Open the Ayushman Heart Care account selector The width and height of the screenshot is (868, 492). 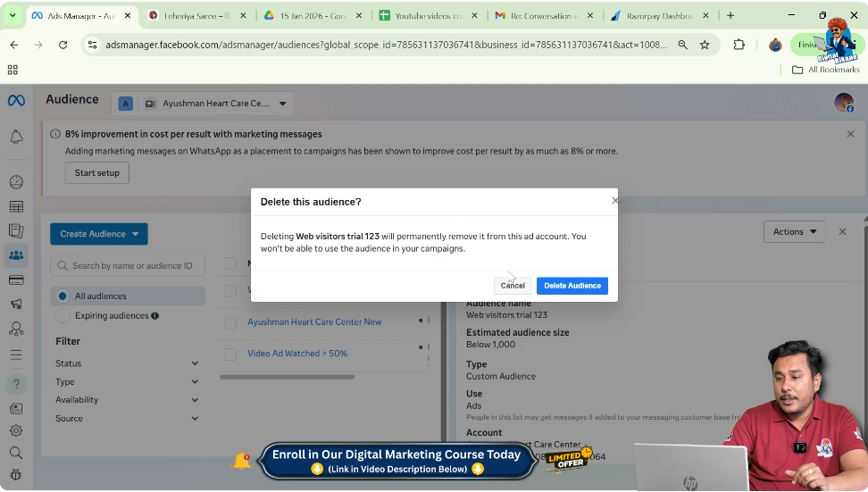pyautogui.click(x=203, y=104)
